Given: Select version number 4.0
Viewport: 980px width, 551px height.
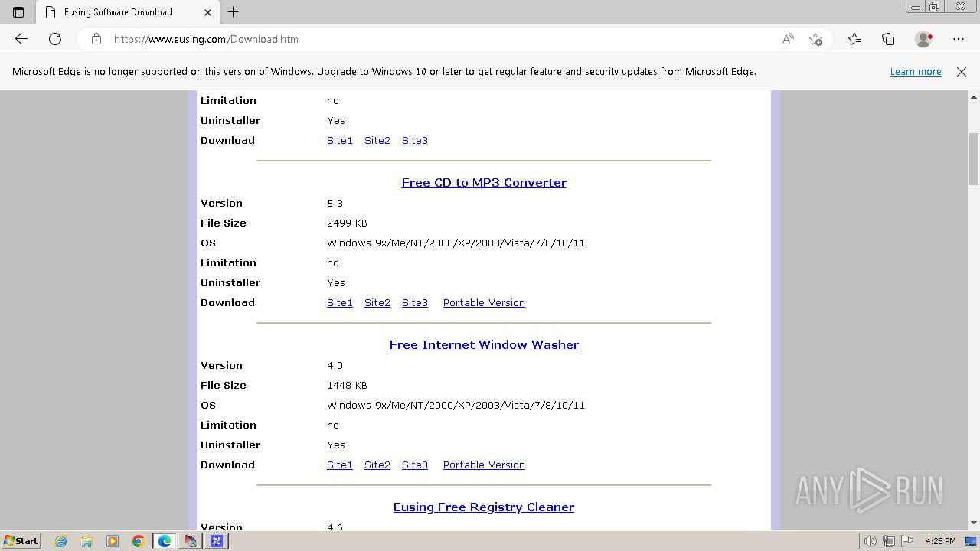Looking at the screenshot, I should click(335, 365).
